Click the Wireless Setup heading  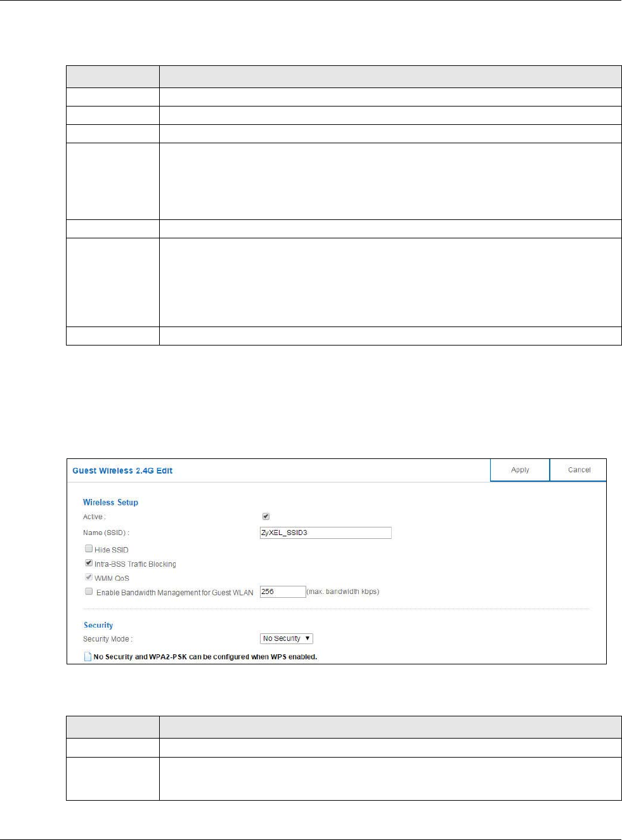tap(110, 502)
